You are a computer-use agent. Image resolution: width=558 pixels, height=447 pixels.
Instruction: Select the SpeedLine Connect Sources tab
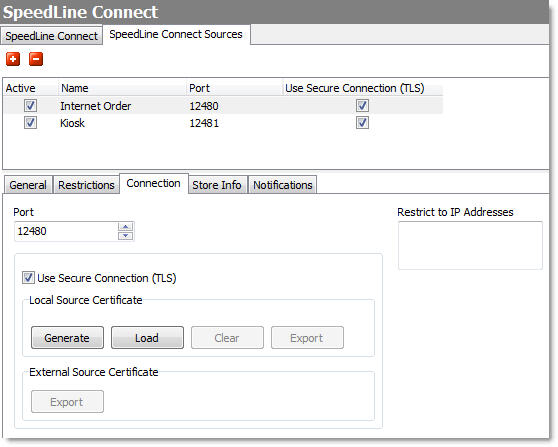176,34
